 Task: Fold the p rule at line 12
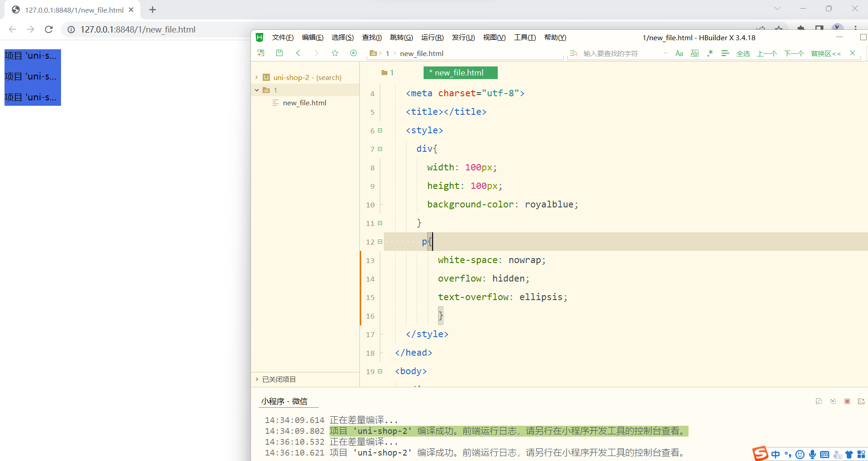(380, 241)
